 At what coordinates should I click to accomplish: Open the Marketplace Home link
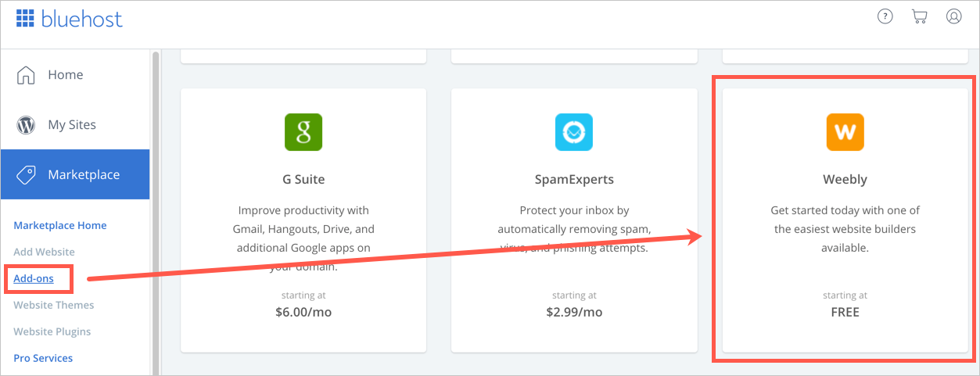(x=60, y=225)
